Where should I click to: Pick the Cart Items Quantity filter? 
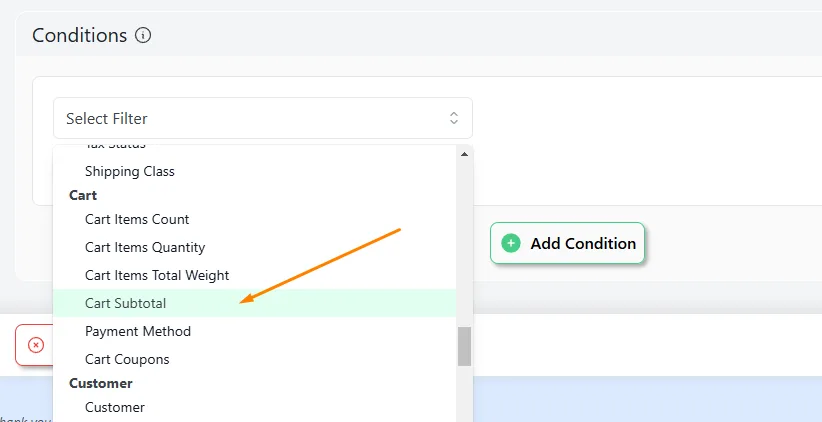(254, 247)
